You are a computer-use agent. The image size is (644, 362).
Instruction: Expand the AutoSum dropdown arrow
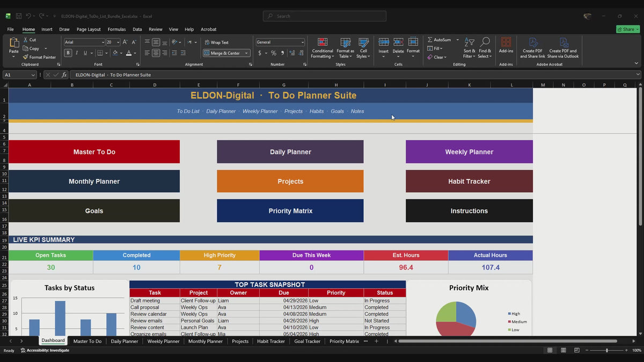point(458,40)
